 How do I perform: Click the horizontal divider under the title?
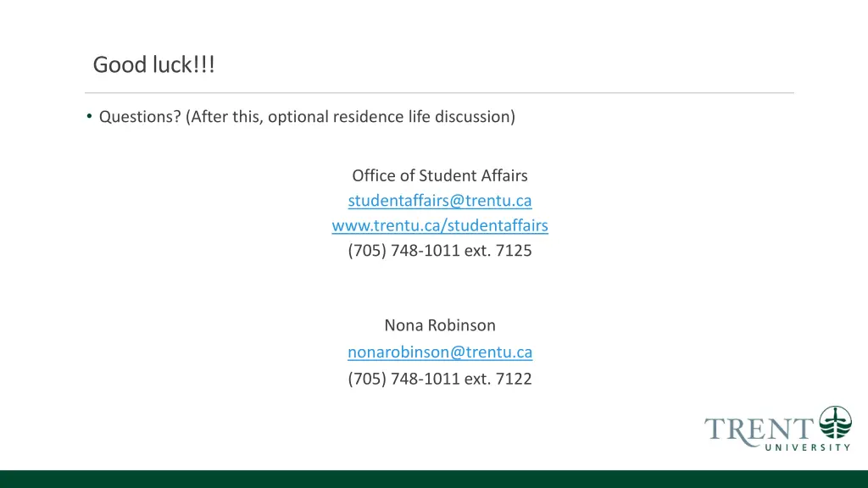(440, 93)
